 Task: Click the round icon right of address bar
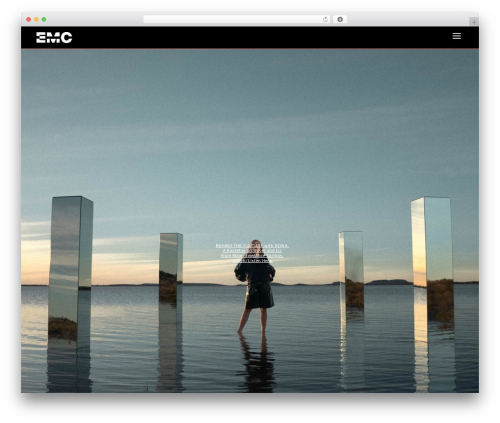pyautogui.click(x=340, y=19)
